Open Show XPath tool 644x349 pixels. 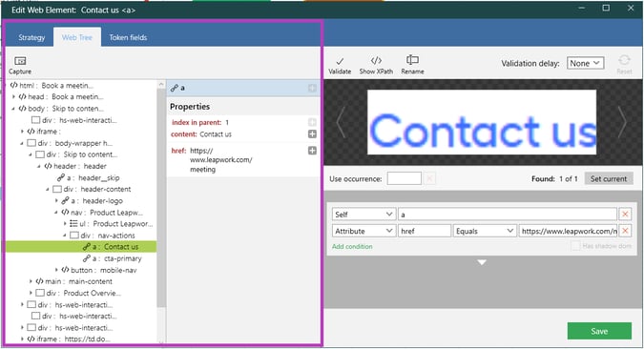(376, 61)
